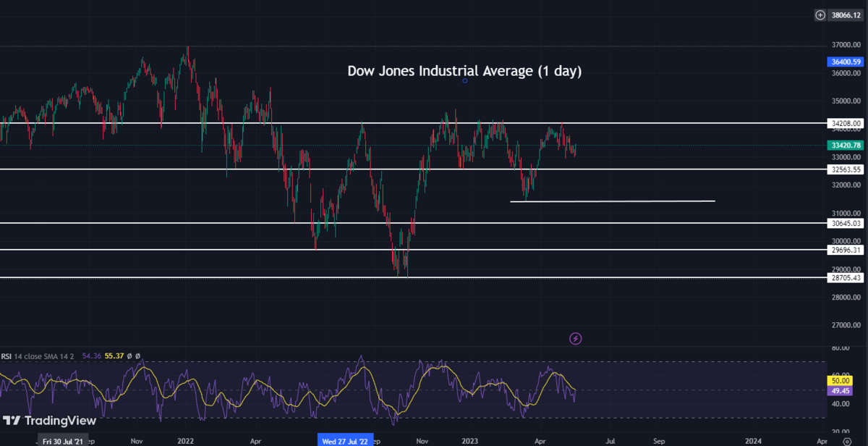
Task: Select the short white trend line near 31400
Action: click(613, 201)
